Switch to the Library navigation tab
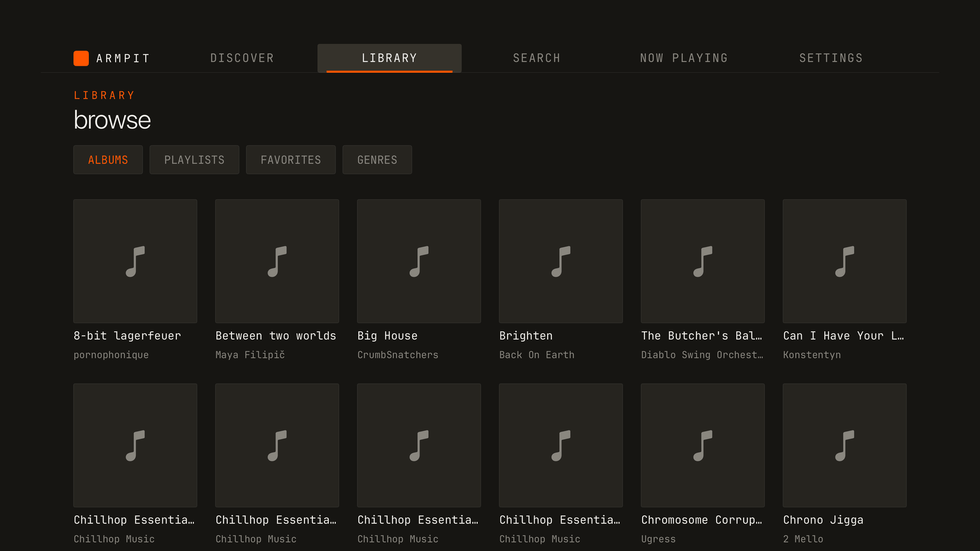 (390, 58)
